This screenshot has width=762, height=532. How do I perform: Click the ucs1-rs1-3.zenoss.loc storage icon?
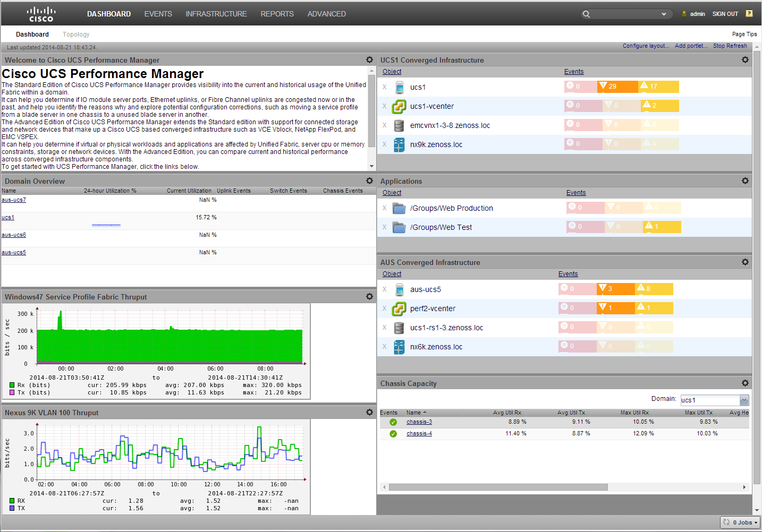click(399, 328)
